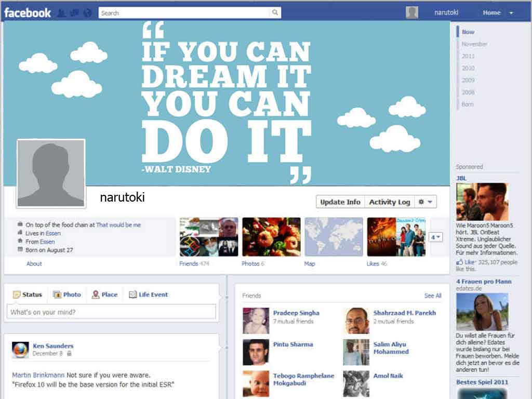Click the large profile picture placeholder
The width and height of the screenshot is (532, 399).
pos(51,173)
